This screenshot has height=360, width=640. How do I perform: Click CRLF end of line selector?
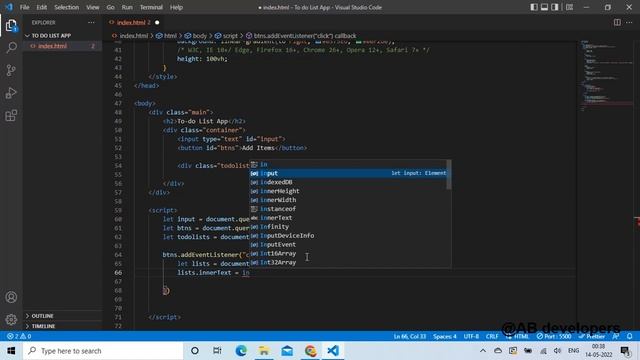tap(492, 336)
